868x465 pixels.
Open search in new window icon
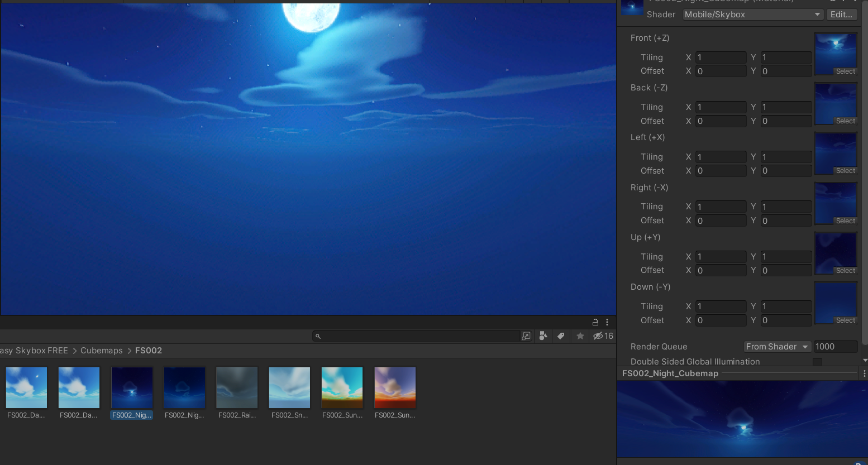526,336
